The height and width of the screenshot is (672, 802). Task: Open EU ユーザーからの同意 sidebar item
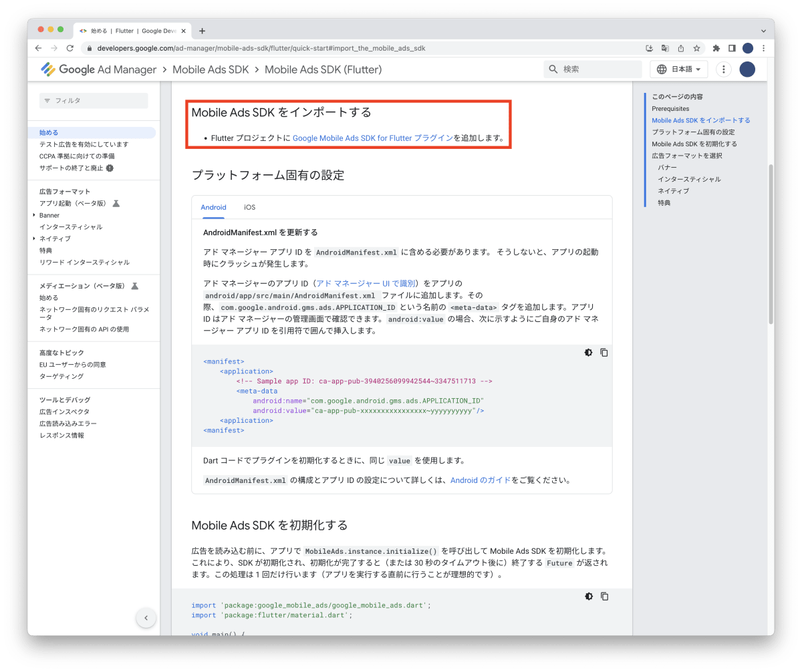point(72,365)
